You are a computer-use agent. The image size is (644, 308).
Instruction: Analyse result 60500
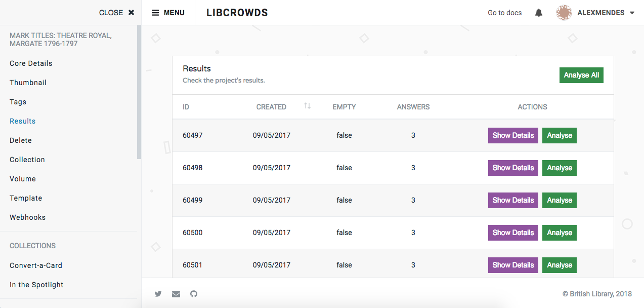tap(559, 233)
